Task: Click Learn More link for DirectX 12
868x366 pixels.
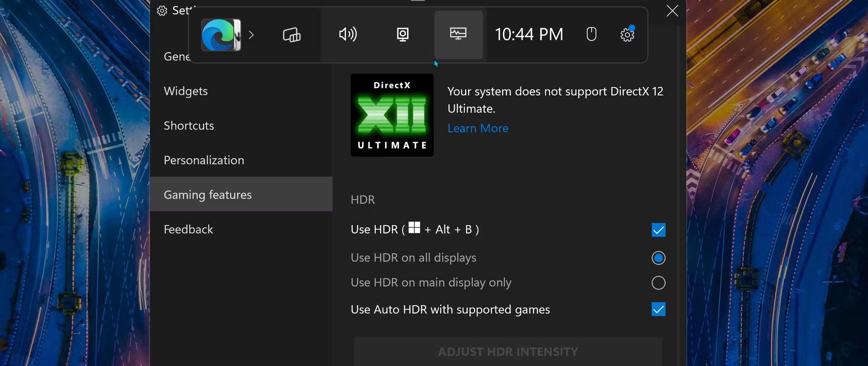Action: coord(478,128)
